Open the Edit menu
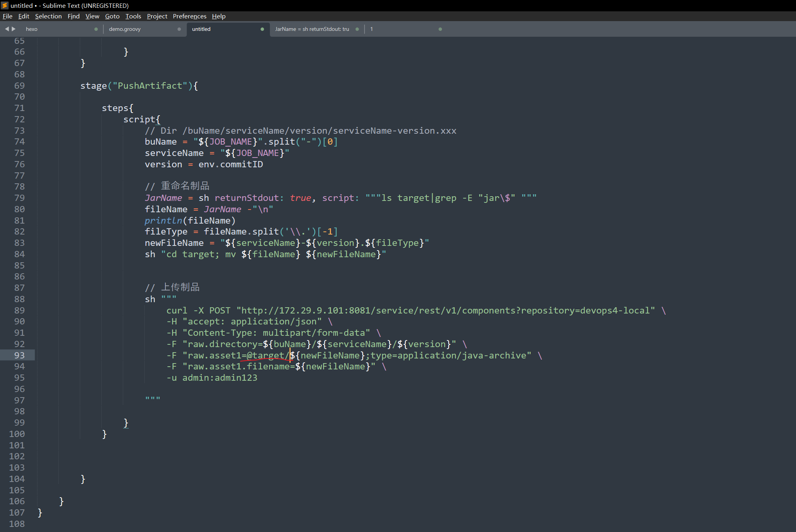The image size is (796, 532). click(24, 16)
